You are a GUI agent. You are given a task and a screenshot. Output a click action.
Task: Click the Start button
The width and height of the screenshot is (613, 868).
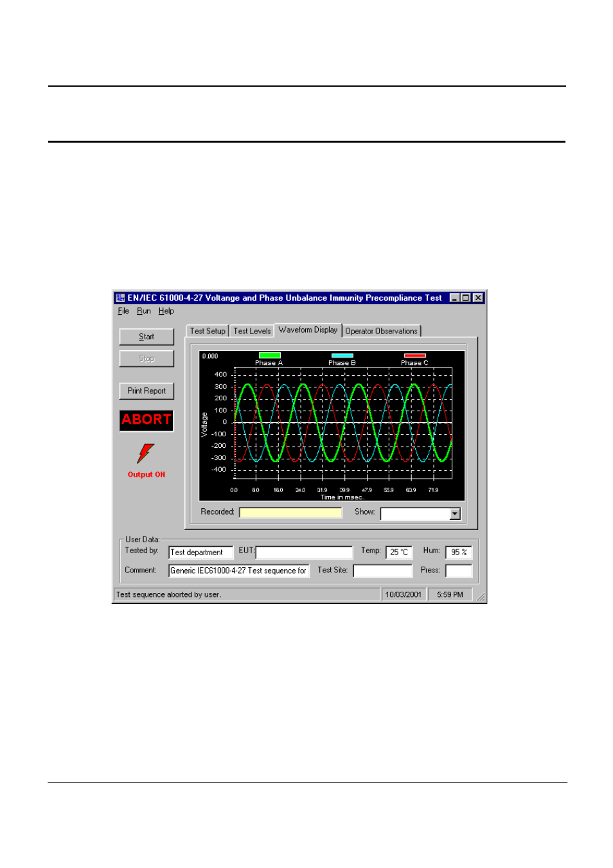click(x=147, y=337)
